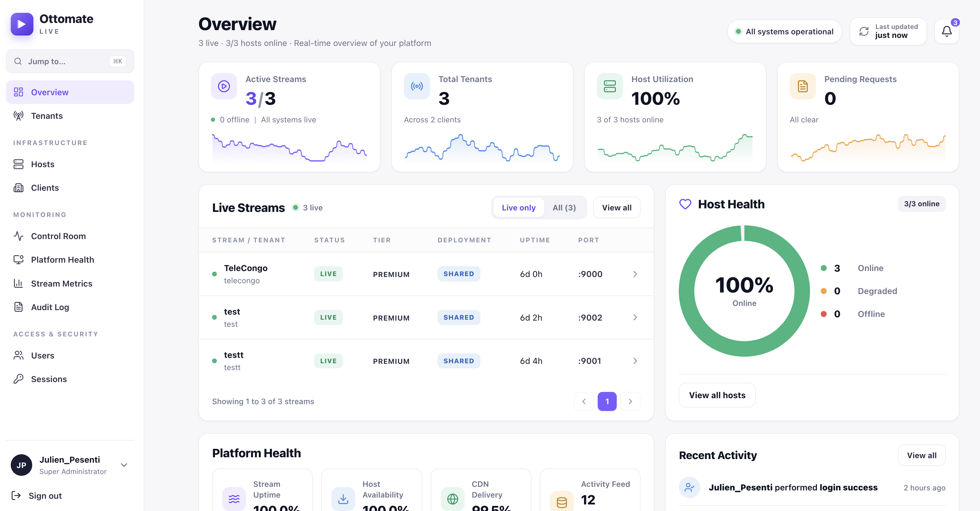Click View all in Live Streams
The height and width of the screenshot is (511, 980).
[617, 207]
